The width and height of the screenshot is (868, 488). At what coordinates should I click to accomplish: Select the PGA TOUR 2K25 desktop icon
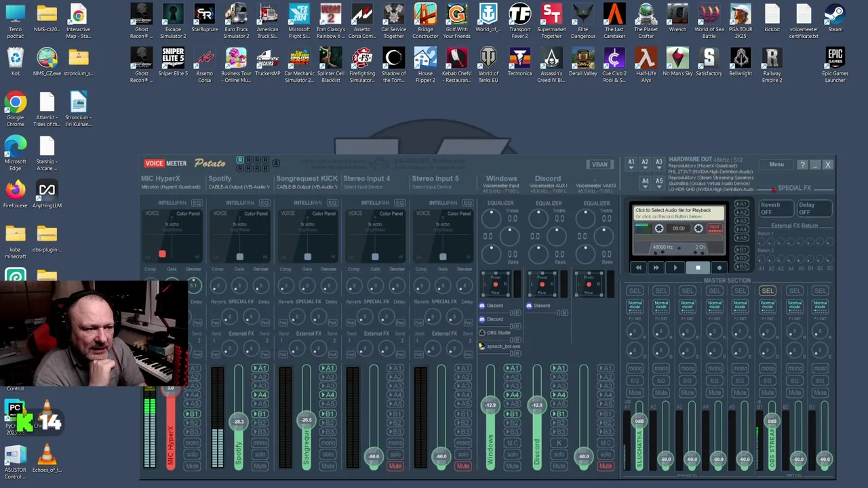[741, 22]
